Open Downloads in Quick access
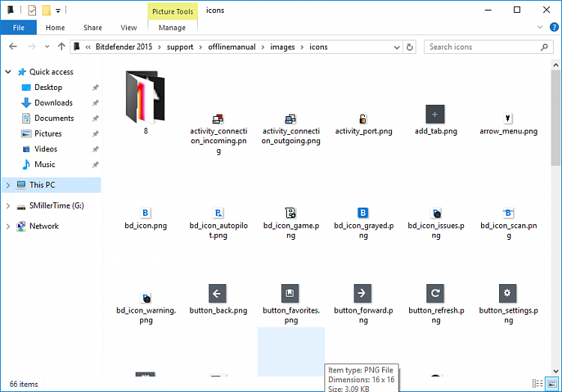562x392 pixels. (x=53, y=103)
